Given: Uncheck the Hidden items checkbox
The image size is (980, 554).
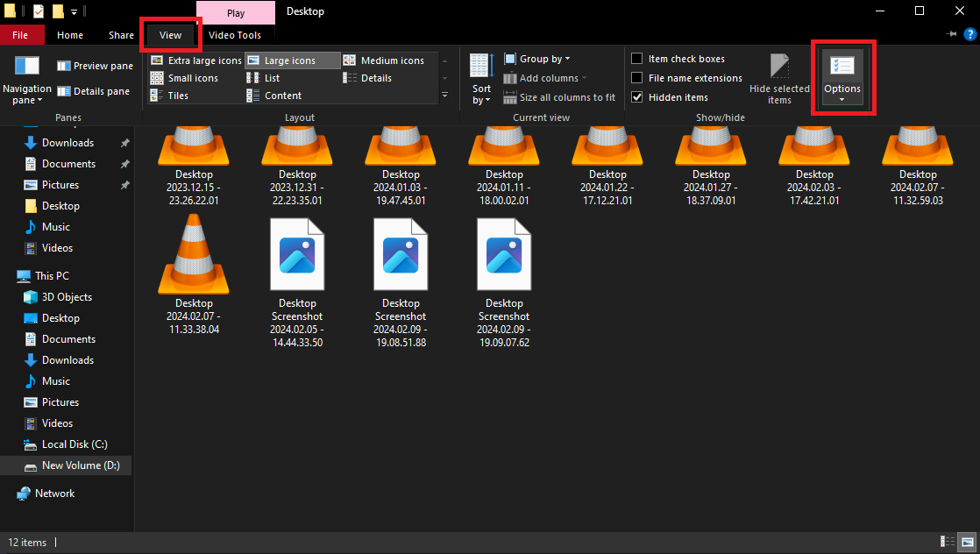Looking at the screenshot, I should 637,97.
